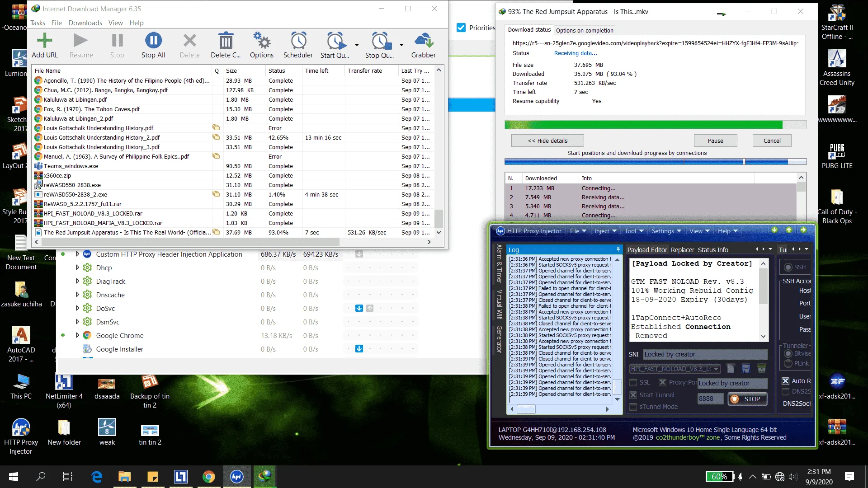Open the HPI_FAST_NOLOAD config dropdown
The image size is (868, 488).
716,369
